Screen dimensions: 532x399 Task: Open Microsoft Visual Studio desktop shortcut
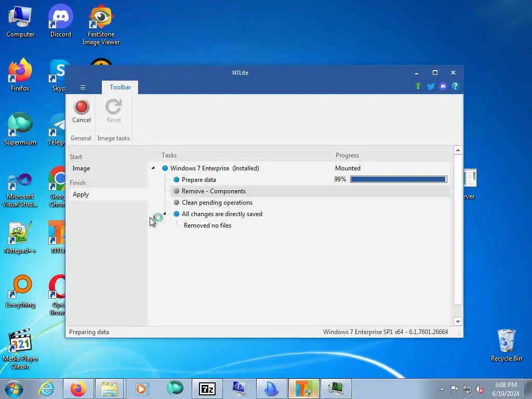[x=20, y=190]
